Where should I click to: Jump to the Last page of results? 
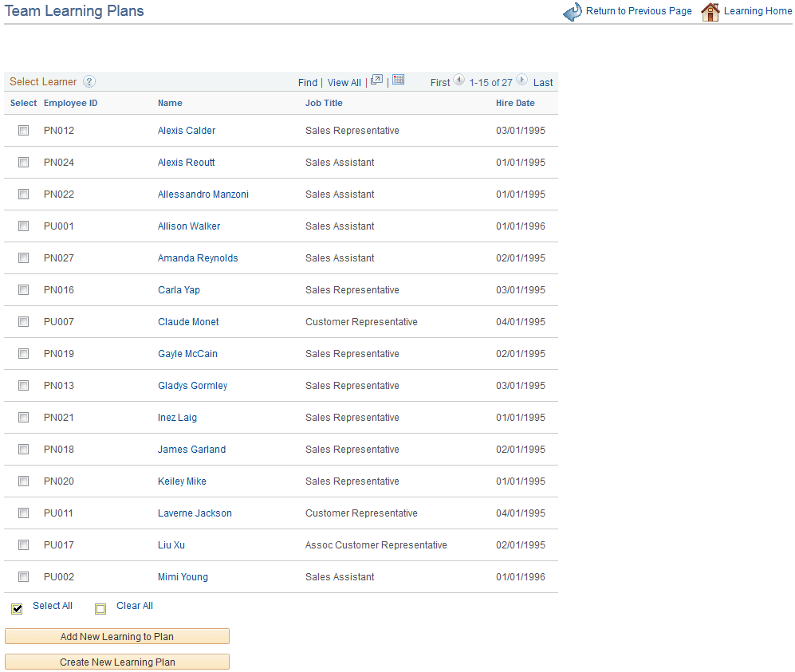543,82
